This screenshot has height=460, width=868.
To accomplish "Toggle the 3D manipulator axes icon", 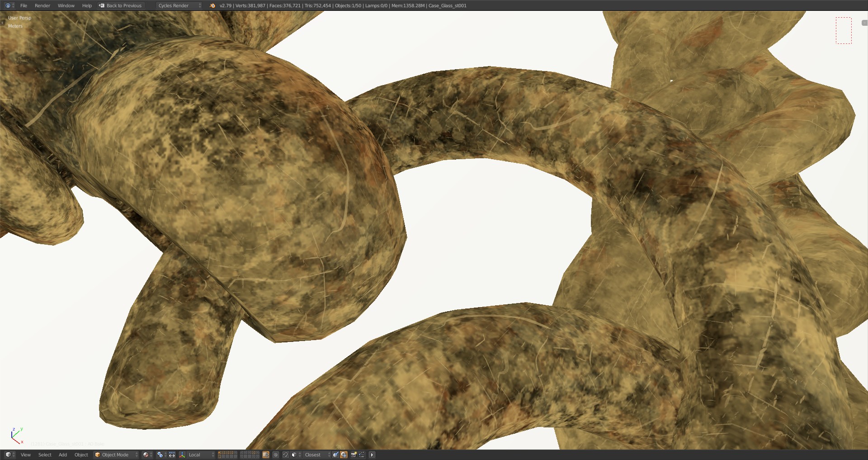I will pos(182,455).
